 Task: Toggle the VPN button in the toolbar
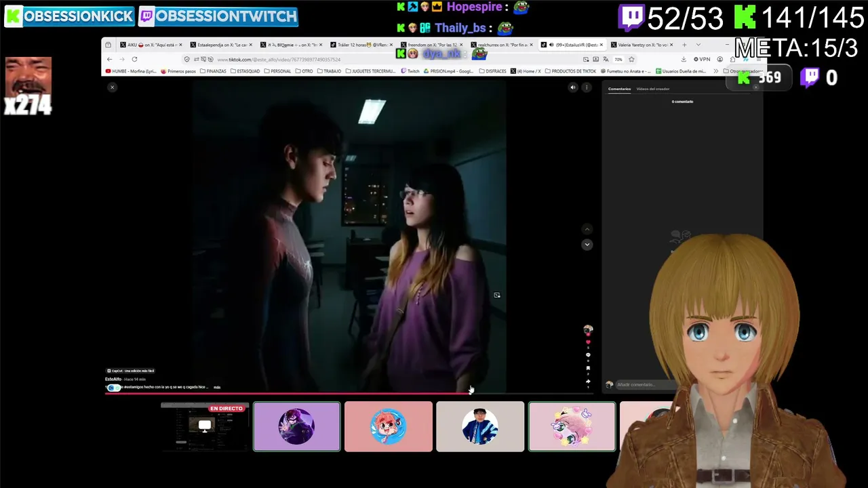point(702,59)
